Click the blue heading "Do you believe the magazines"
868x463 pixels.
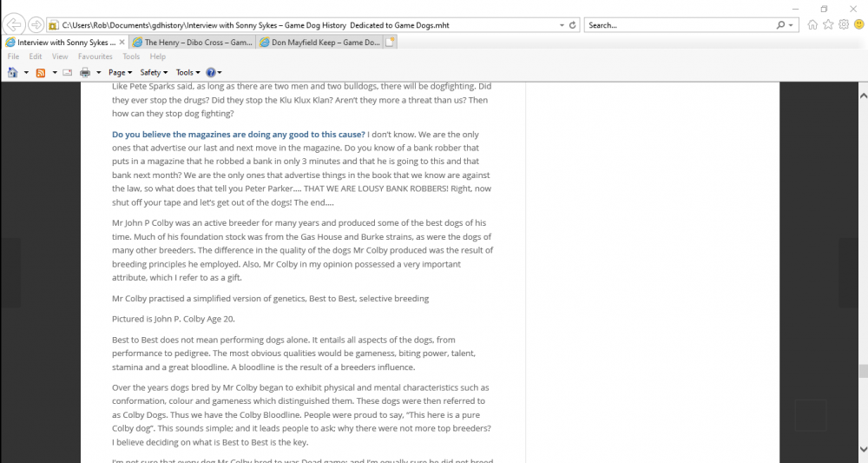(239, 135)
